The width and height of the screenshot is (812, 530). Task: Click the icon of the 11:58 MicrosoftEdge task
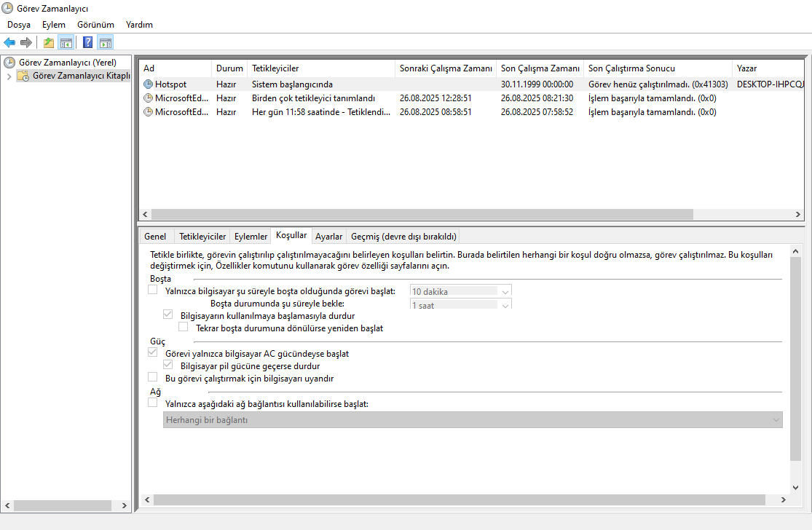pyautogui.click(x=148, y=112)
